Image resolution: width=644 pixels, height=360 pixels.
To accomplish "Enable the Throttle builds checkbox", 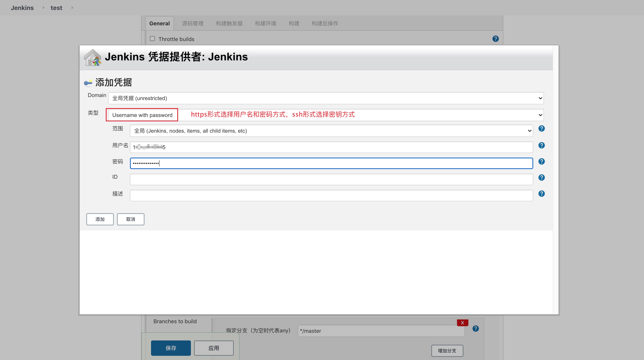I will click(152, 38).
